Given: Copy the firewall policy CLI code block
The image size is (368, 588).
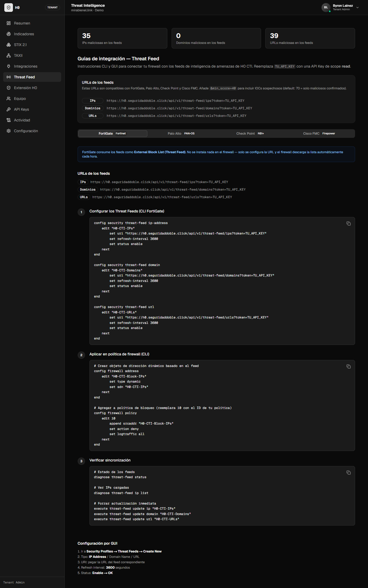Looking at the screenshot, I should pos(348,366).
